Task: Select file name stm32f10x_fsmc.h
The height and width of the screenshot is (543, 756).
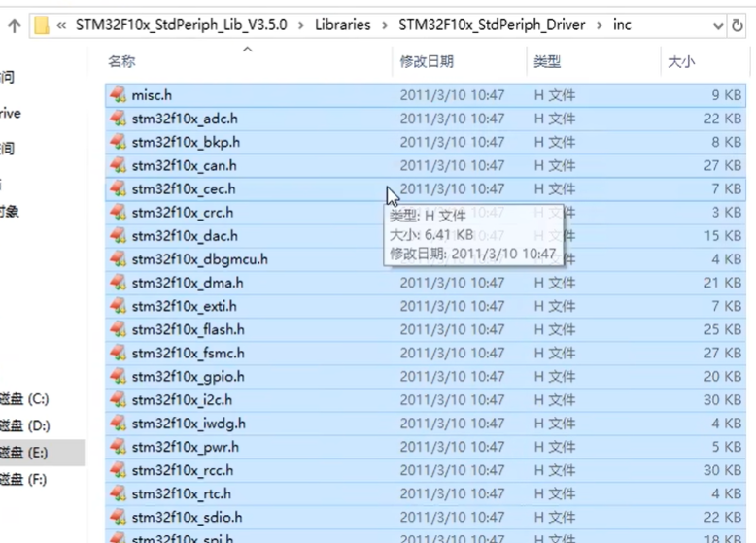Action: (x=189, y=354)
